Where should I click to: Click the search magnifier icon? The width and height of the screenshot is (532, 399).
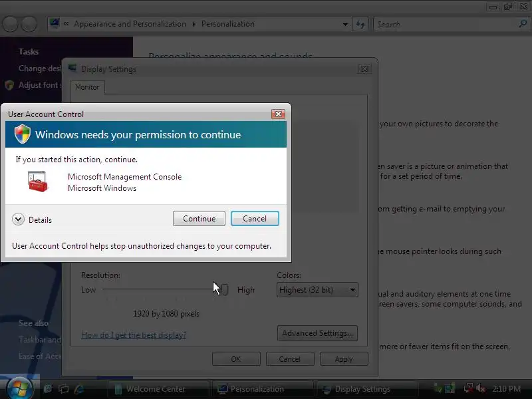523,24
